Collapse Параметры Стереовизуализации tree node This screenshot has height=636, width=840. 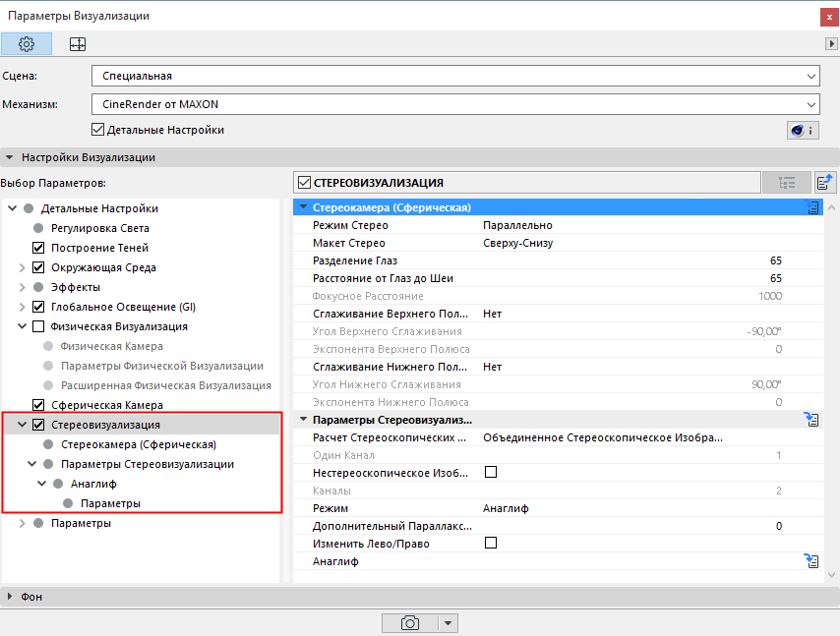[32, 464]
